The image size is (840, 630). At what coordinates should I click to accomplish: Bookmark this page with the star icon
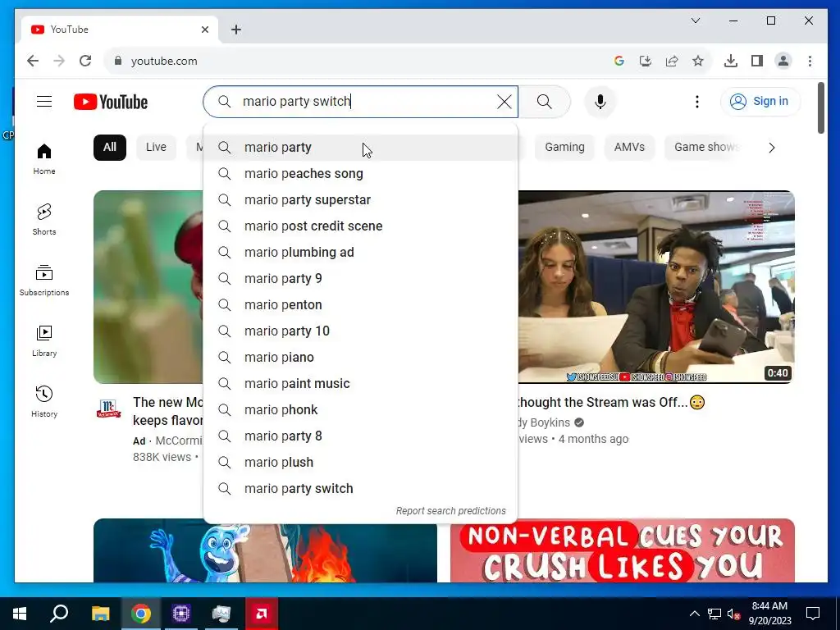697,61
